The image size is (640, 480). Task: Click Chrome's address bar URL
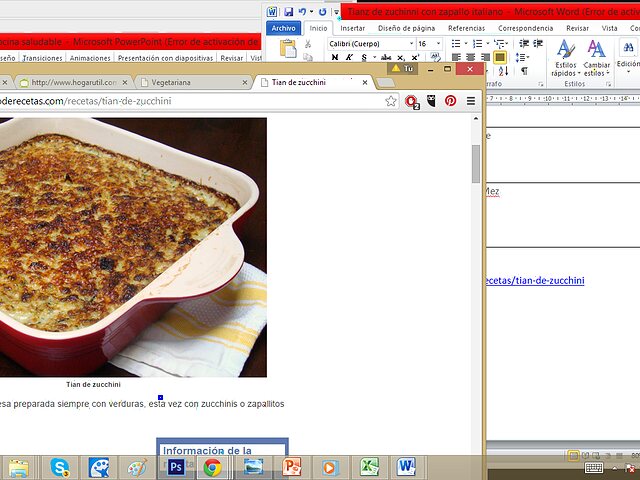click(x=85, y=101)
